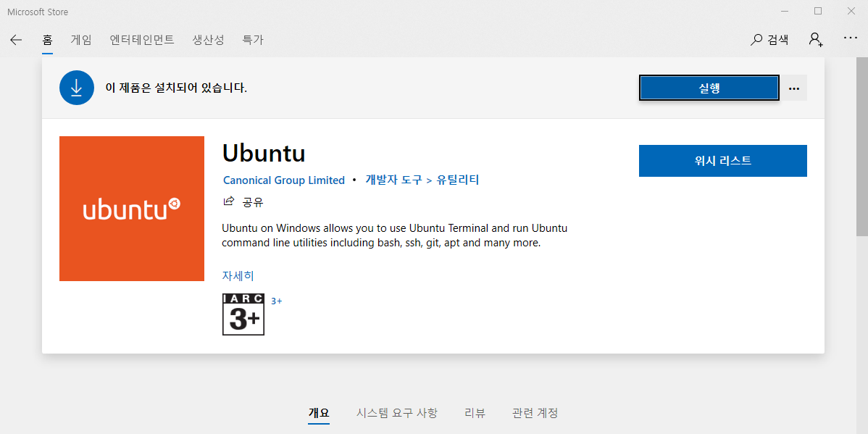Switch to the 특가 tab

253,40
